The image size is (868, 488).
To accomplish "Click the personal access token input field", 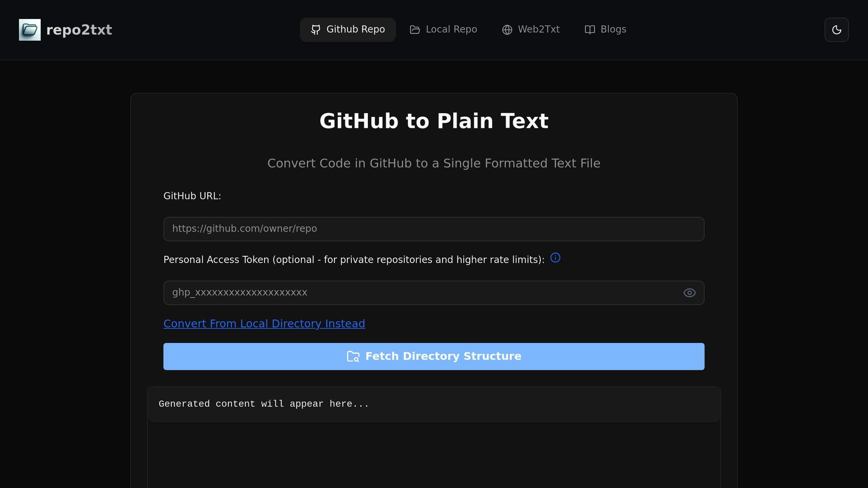I will 424,292.
